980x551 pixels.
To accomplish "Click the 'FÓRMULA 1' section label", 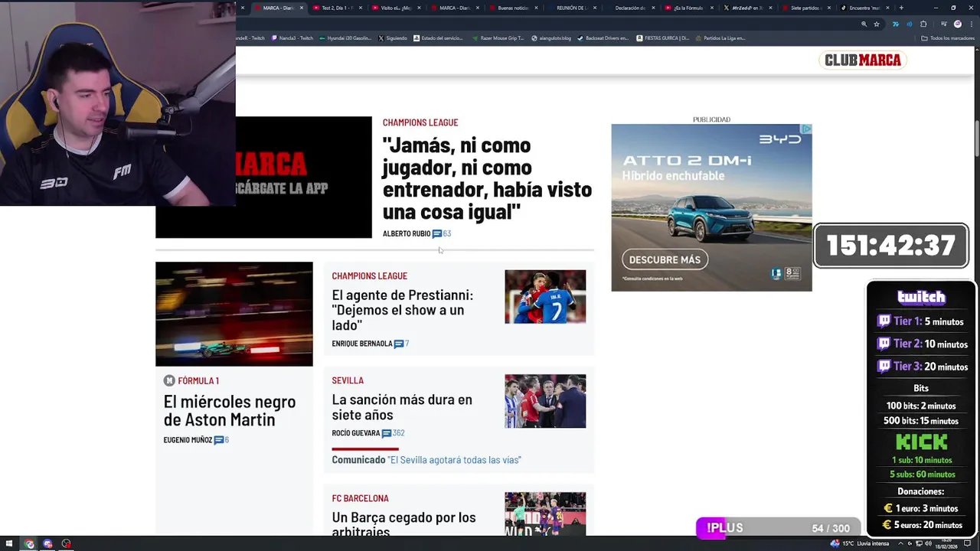I will click(198, 380).
